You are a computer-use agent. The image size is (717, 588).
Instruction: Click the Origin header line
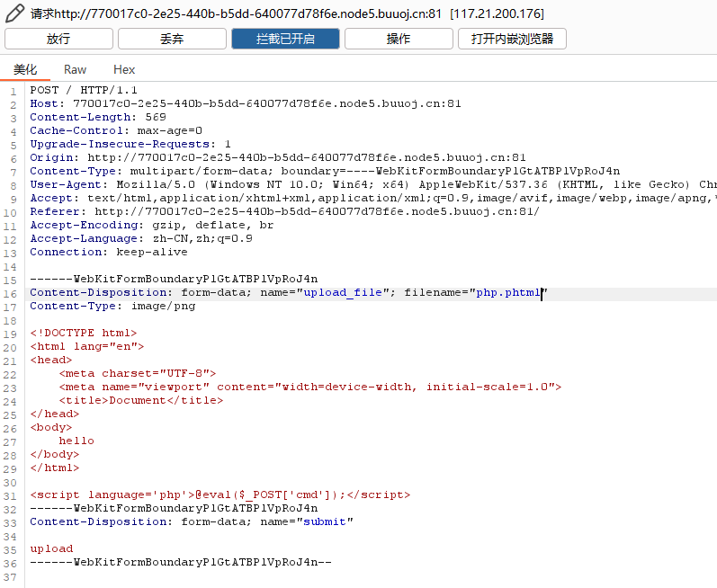(278, 157)
